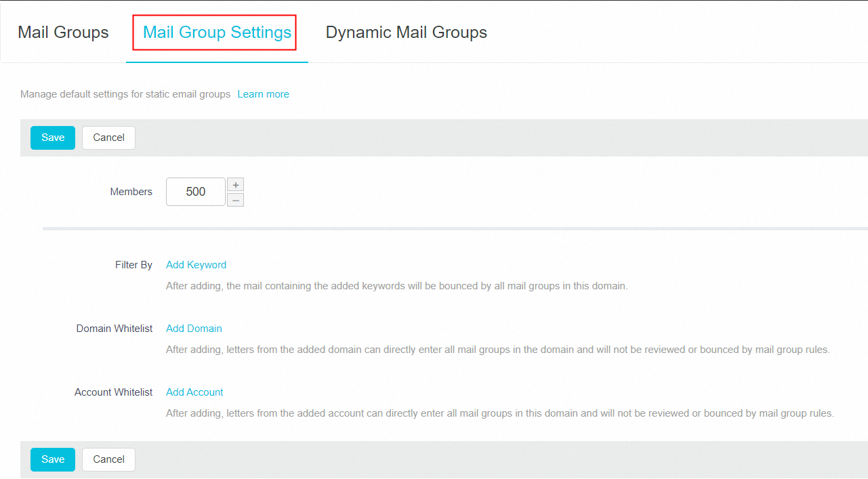This screenshot has height=479, width=868.
Task: Switch to the Mail Groups tab
Action: click(63, 32)
